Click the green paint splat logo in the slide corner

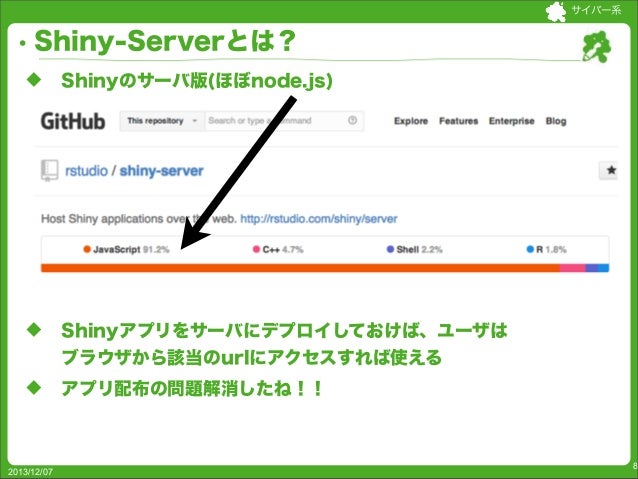point(596,47)
